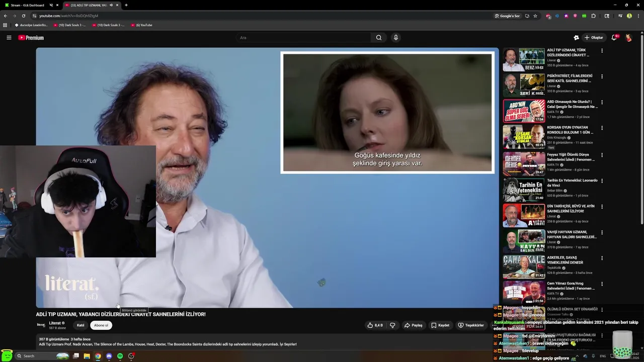Screen dimensions: 644x362
Task: Open ABD Olmasaydı Ne Olurdu thumbnail
Action: pyautogui.click(x=524, y=111)
